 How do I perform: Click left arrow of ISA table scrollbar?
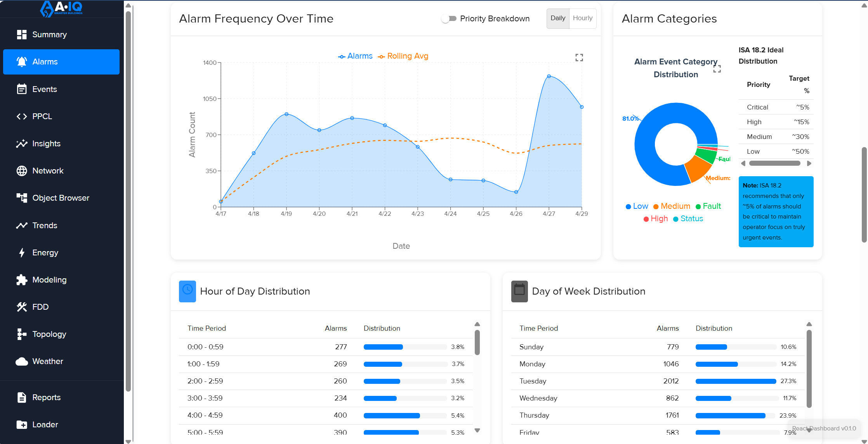(x=743, y=163)
